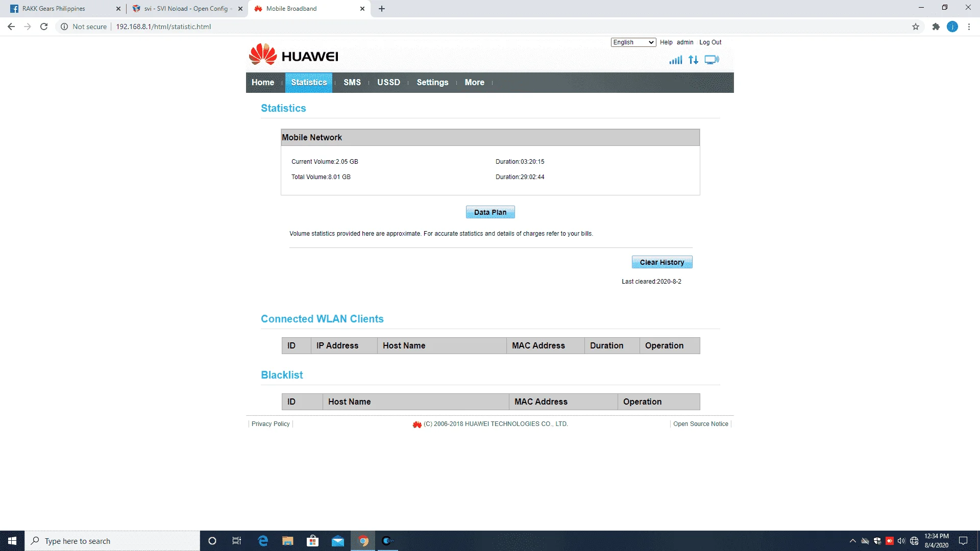This screenshot has width=980, height=551.
Task: Click the Current Volume:2.05 GB text
Action: pos(325,162)
